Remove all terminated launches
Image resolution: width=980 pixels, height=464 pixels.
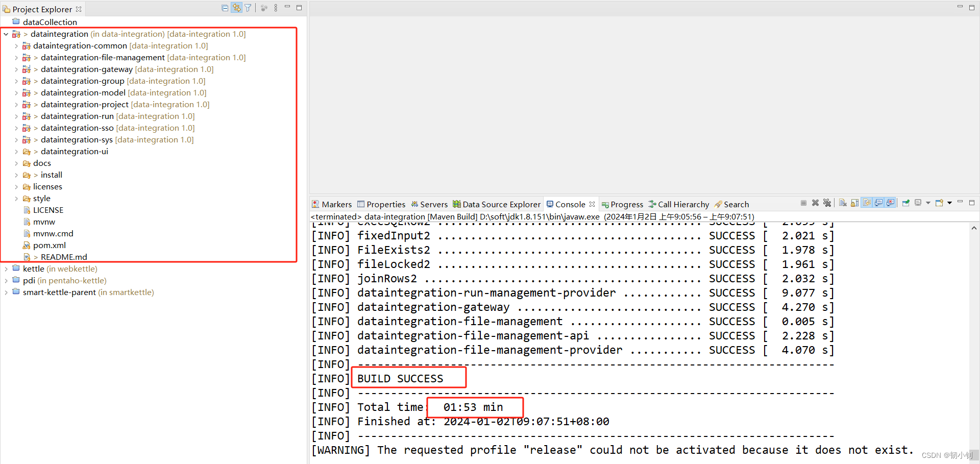(827, 203)
